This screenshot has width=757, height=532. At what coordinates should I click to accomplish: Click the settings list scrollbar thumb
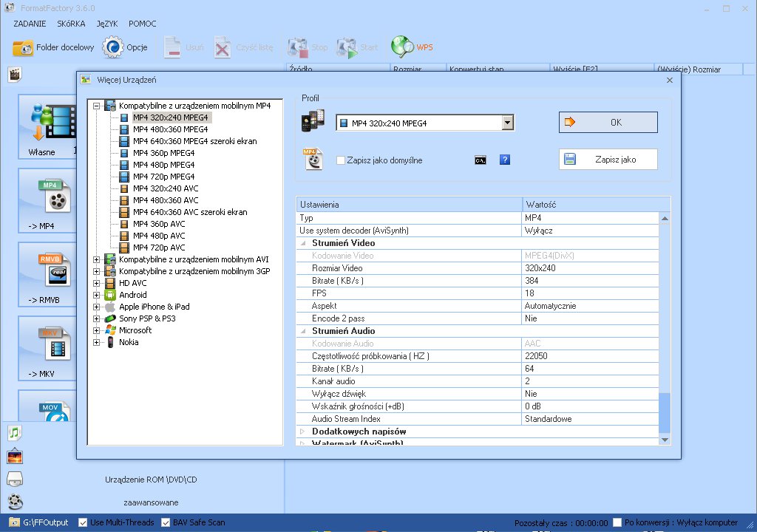pos(665,413)
